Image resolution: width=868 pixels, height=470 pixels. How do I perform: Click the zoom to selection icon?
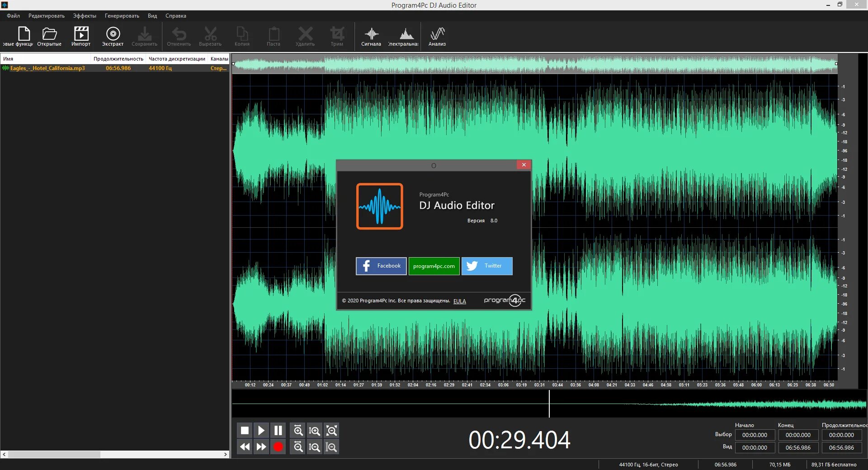[x=331, y=447]
